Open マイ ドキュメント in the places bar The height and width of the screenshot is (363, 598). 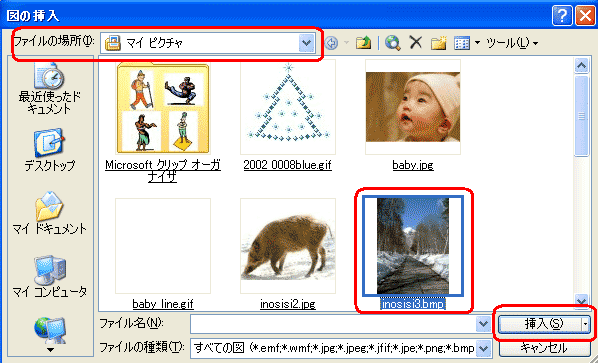pyautogui.click(x=50, y=214)
